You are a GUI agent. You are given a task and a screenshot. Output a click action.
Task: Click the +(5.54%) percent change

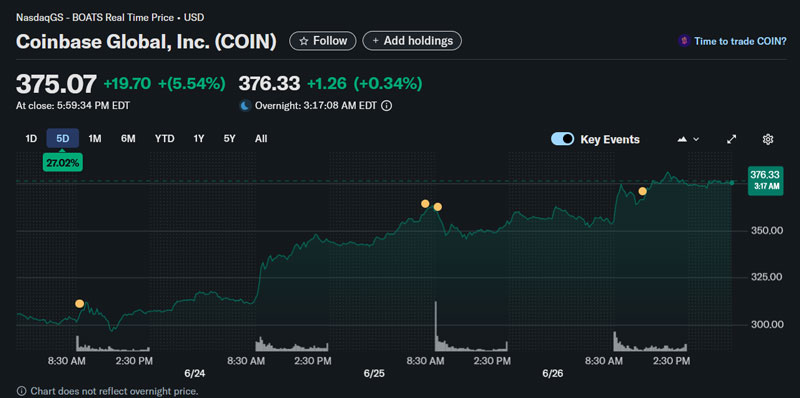192,84
